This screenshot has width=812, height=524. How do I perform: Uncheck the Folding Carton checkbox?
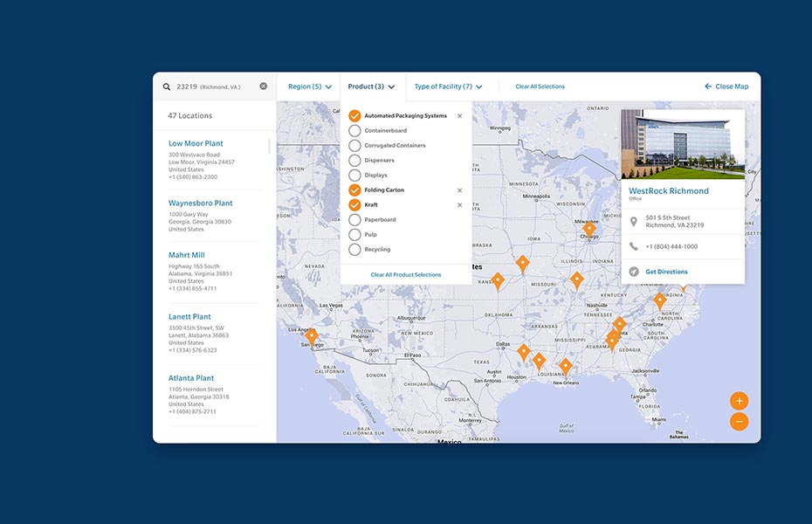(354, 190)
